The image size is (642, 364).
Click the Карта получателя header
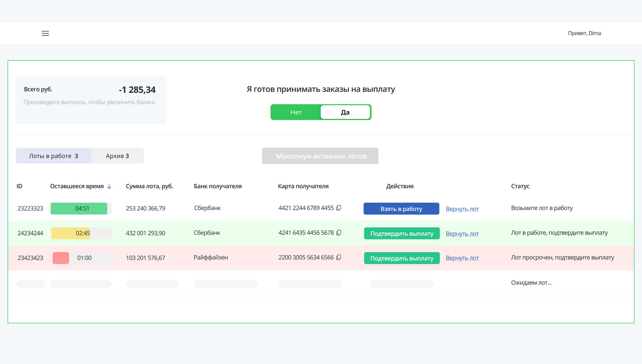pos(303,186)
